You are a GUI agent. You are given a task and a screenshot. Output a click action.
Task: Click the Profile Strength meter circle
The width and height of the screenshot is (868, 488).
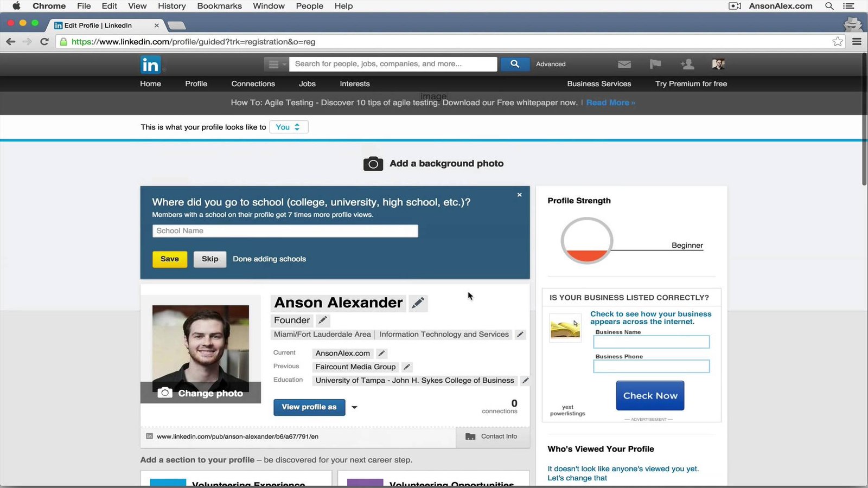tap(586, 241)
